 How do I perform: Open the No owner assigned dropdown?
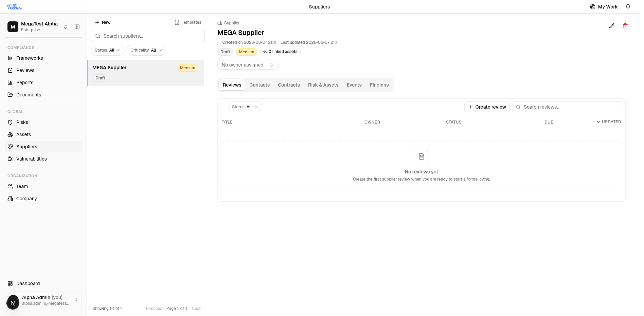click(x=248, y=65)
